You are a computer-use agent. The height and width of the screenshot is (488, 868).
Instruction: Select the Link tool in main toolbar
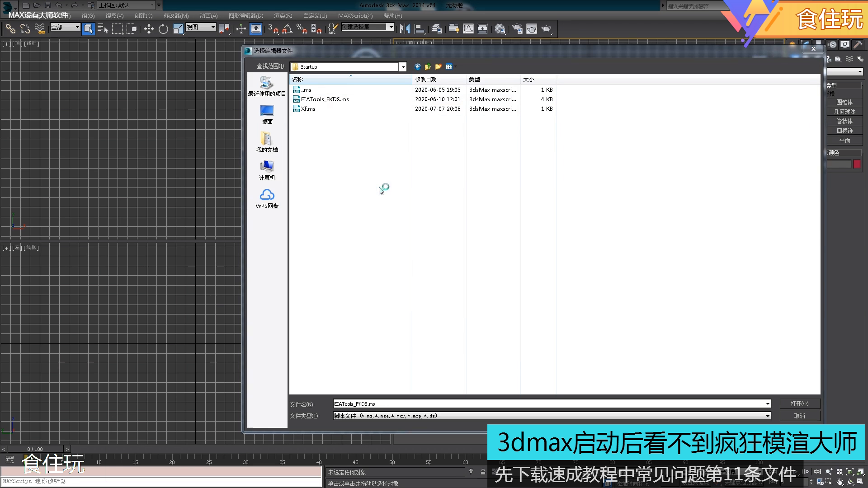[x=10, y=29]
